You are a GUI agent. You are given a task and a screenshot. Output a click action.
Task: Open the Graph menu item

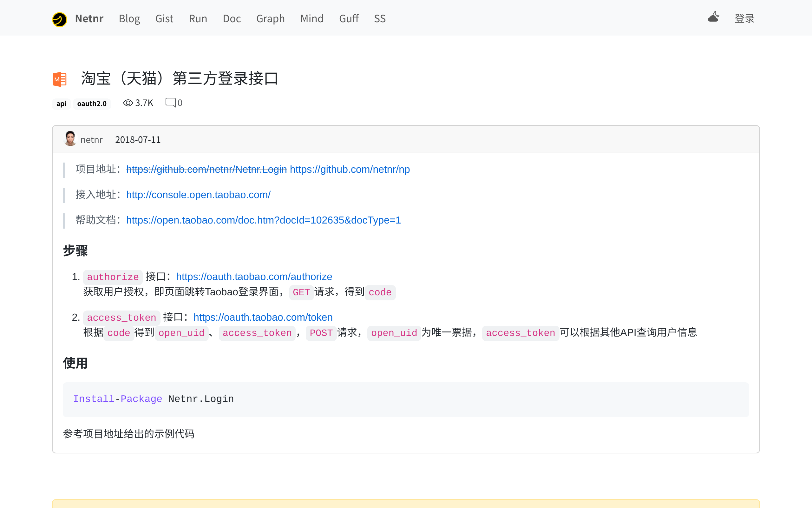271,18
